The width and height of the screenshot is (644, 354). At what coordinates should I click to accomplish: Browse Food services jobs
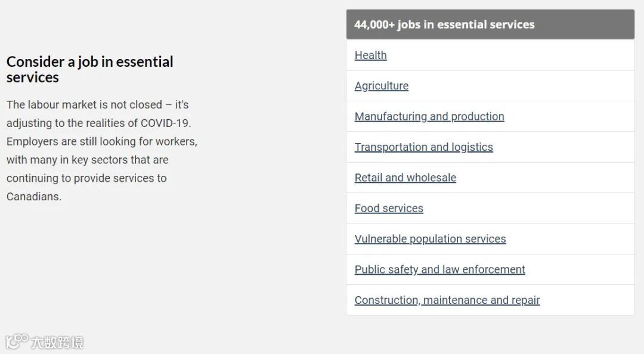(389, 209)
